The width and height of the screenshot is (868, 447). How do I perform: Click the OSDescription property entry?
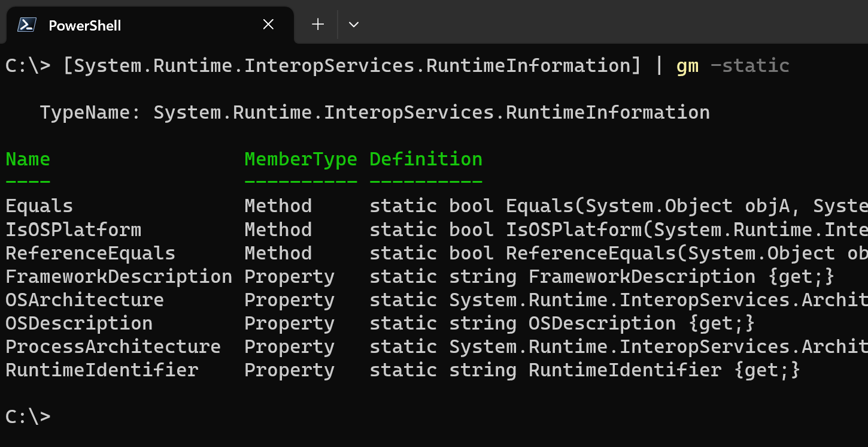tap(78, 323)
